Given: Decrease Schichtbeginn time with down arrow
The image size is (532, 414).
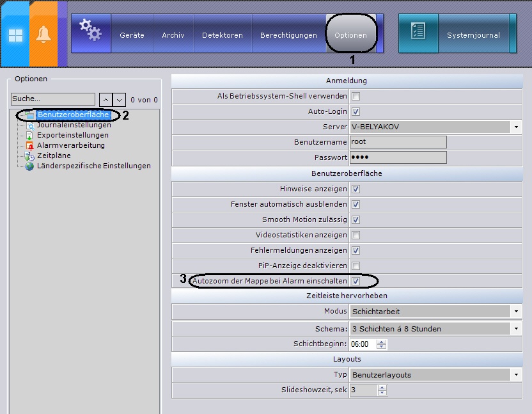Looking at the screenshot, I should 381,346.
